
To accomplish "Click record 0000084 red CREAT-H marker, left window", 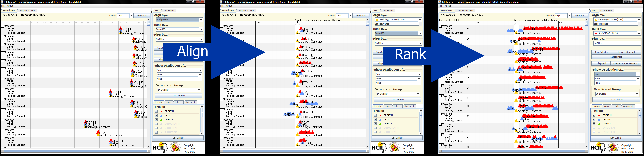I will (86, 122).
